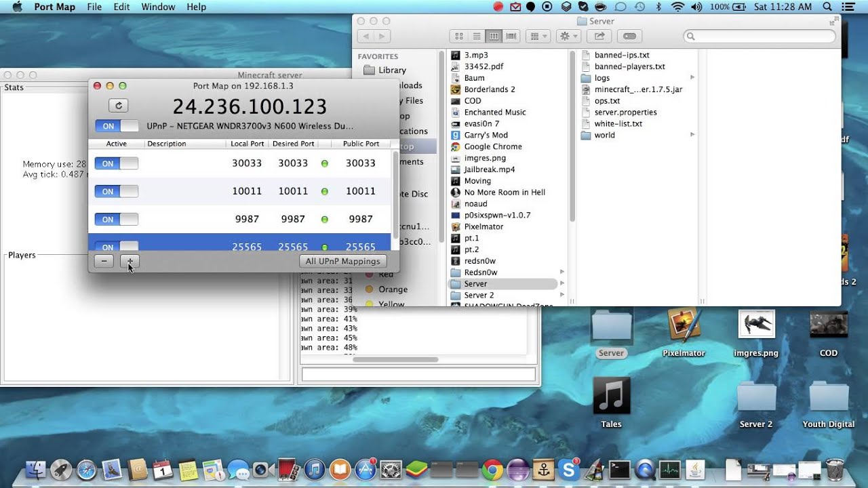Open the Java app icon in the Dock
Image resolution: width=868 pixels, height=488 pixels.
click(696, 470)
